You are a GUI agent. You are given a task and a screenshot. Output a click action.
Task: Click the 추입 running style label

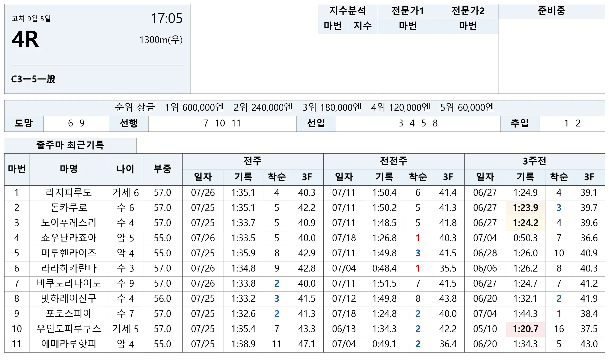(x=520, y=123)
